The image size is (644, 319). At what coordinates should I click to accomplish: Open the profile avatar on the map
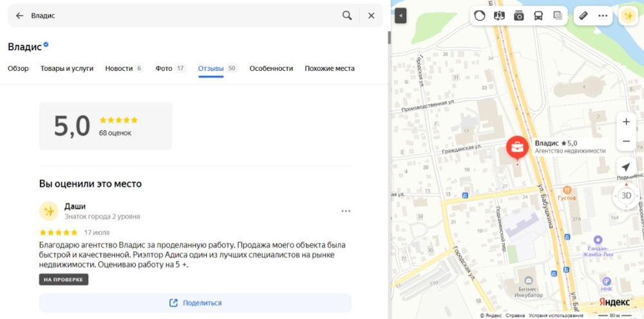point(628,16)
